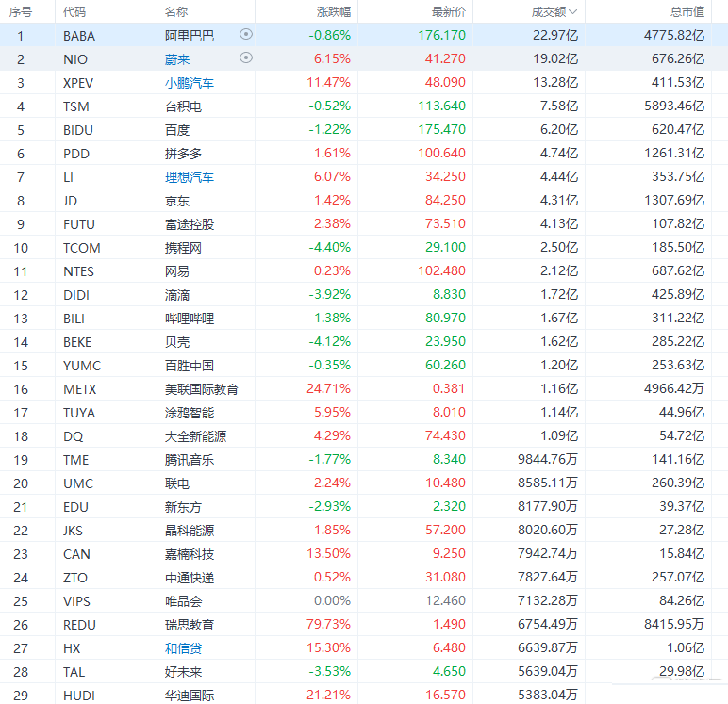Select the BIDU ticker code
Screen dimensions: 728x704
click(78, 130)
